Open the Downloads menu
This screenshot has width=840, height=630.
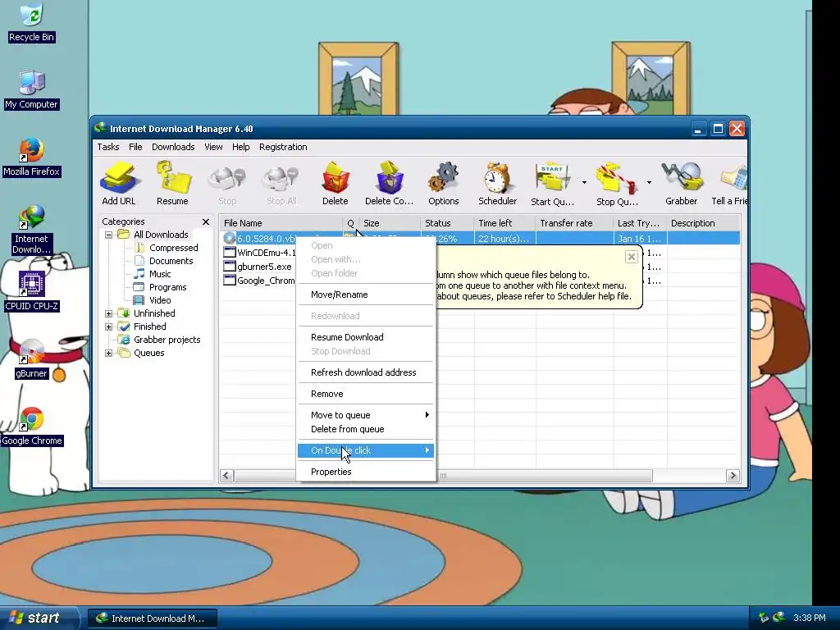tap(173, 147)
